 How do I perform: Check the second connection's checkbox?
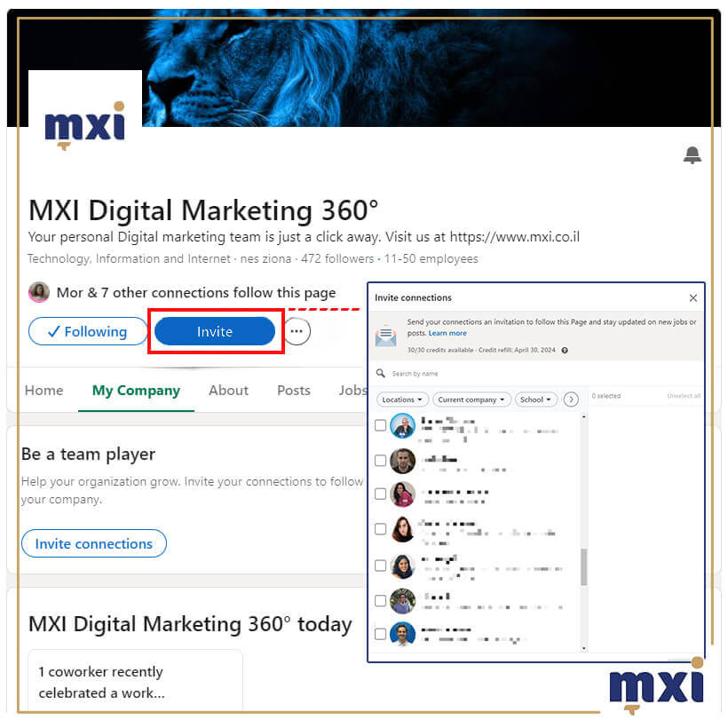(380, 460)
